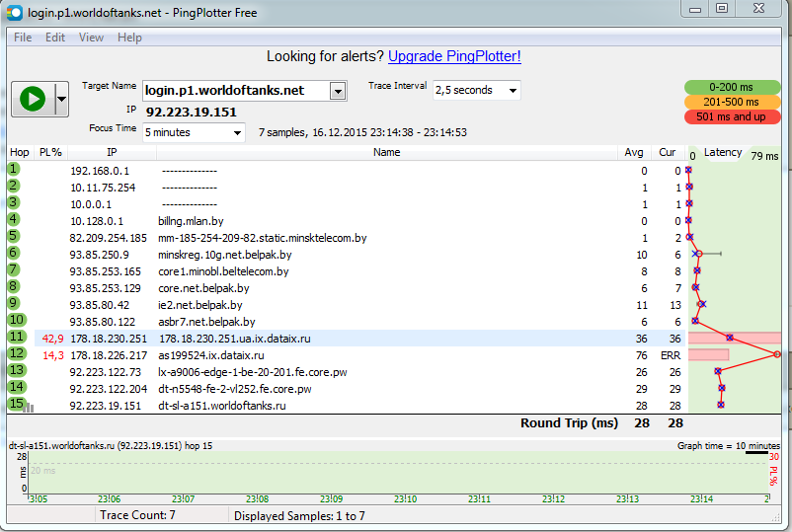Click the IP column header
The height and width of the screenshot is (532, 792).
(113, 152)
